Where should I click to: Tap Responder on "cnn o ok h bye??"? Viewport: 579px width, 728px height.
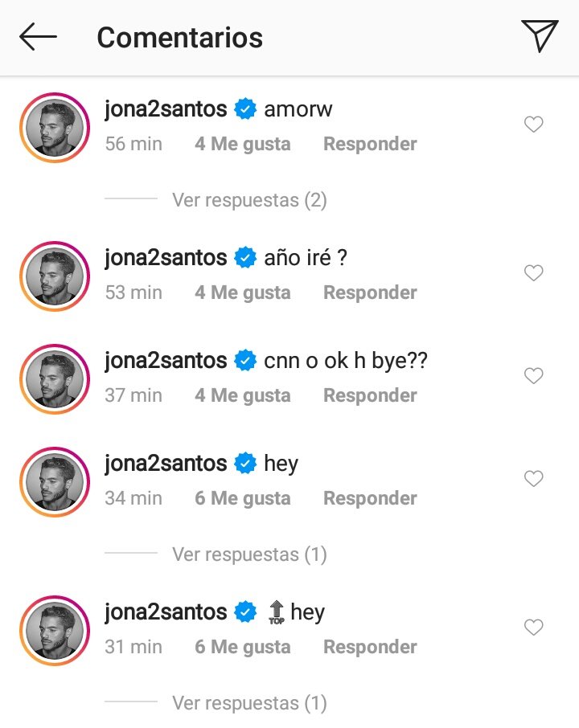(x=370, y=396)
